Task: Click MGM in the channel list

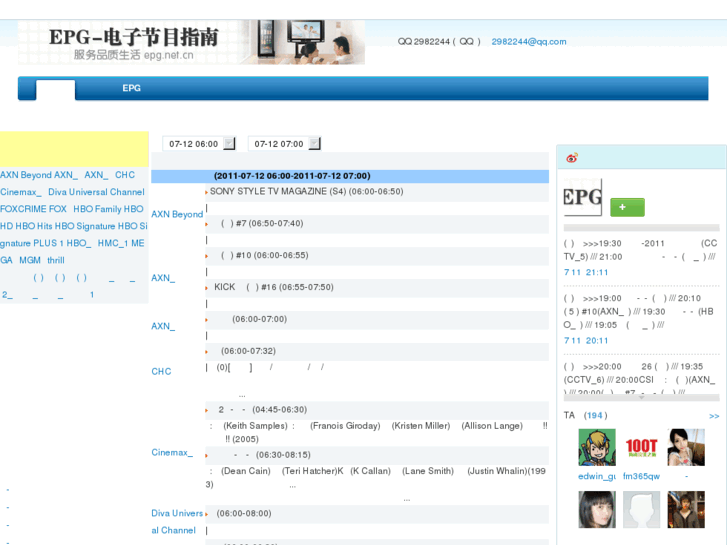Action: pos(30,260)
